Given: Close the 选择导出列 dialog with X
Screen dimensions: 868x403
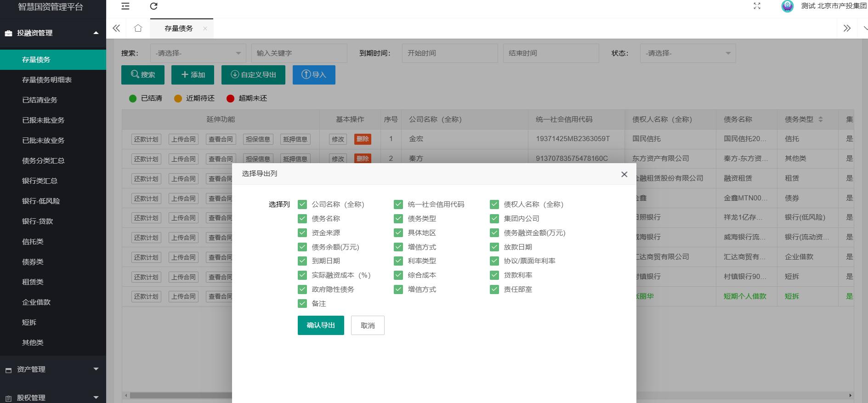Looking at the screenshot, I should (624, 174).
